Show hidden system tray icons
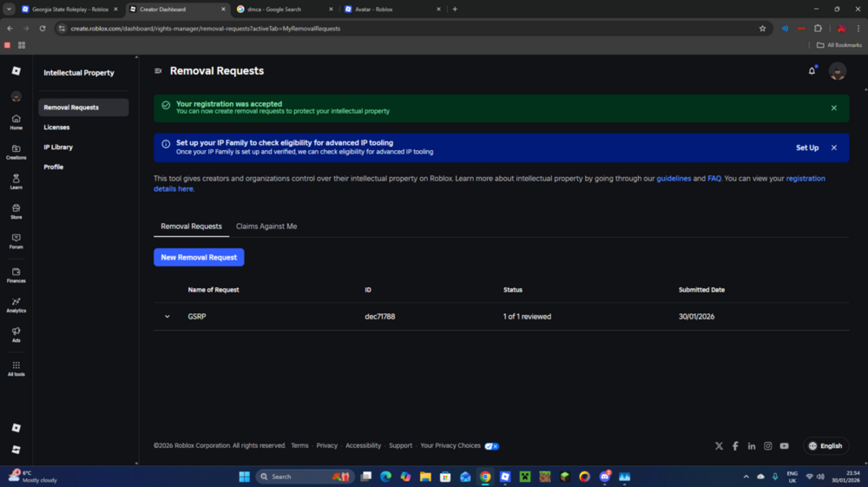 [x=746, y=477]
